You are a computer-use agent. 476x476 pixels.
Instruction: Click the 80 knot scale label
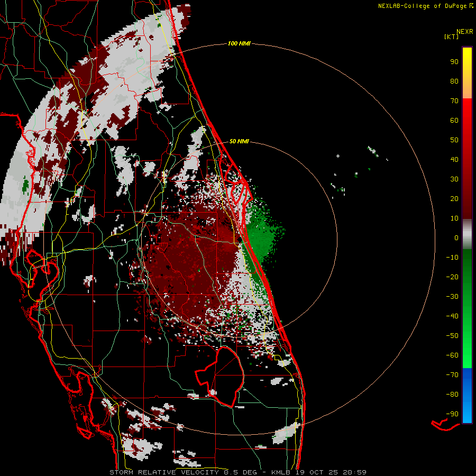(x=454, y=81)
